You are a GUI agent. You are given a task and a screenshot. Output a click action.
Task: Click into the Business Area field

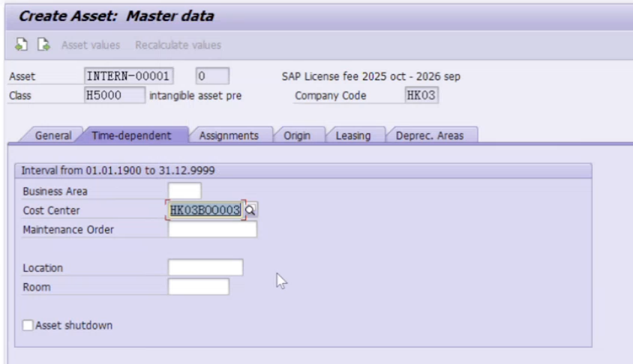coord(184,191)
